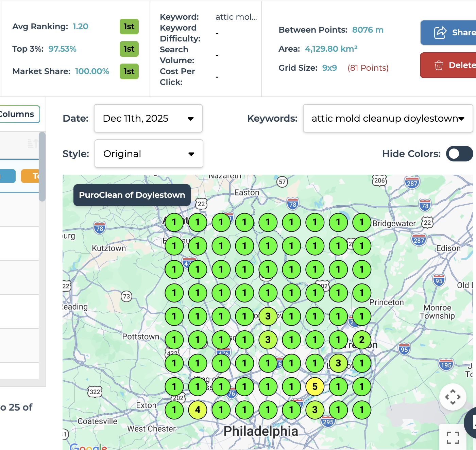Screen dimensions: 476x450
Task: Click the map pan control with four arrows
Action: click(454, 397)
